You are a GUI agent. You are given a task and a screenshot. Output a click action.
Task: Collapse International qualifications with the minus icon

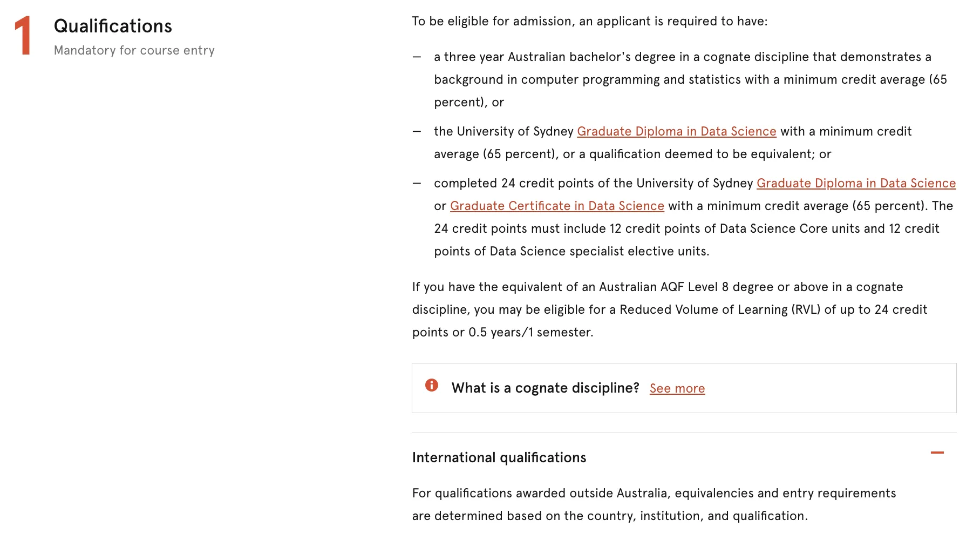point(937,453)
